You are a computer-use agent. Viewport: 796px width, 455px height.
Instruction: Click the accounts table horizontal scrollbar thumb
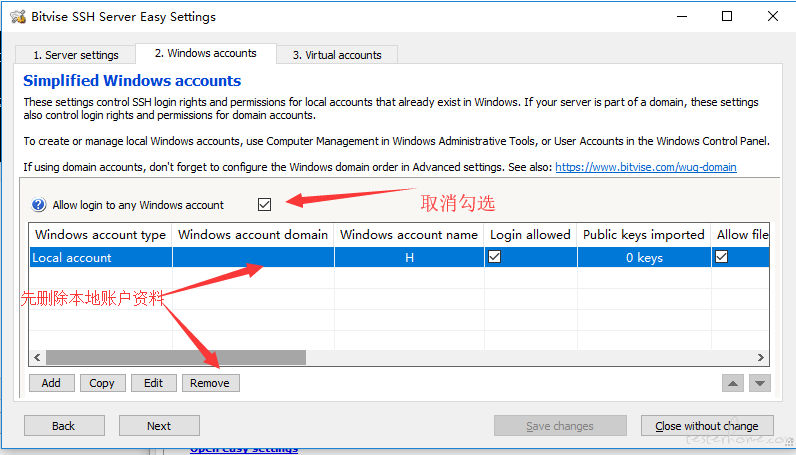click(176, 358)
